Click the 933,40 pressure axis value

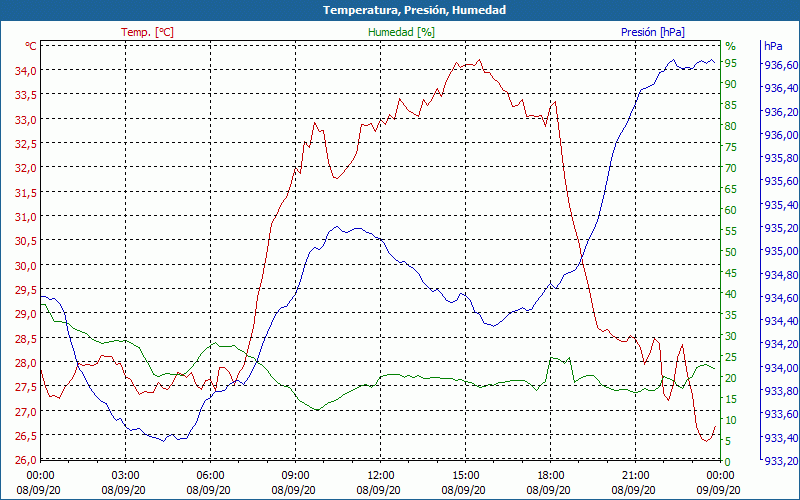(781, 438)
